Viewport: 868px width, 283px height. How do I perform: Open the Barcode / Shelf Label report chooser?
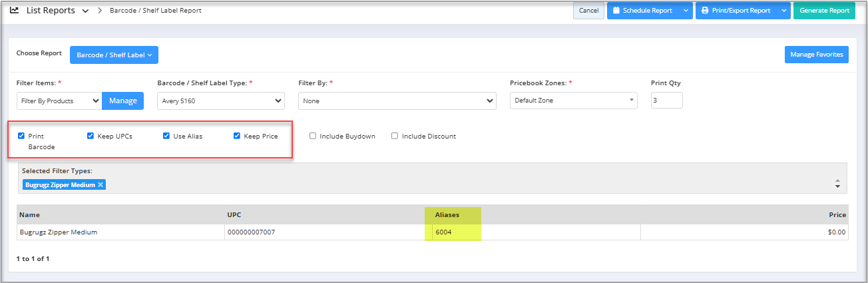(x=114, y=55)
